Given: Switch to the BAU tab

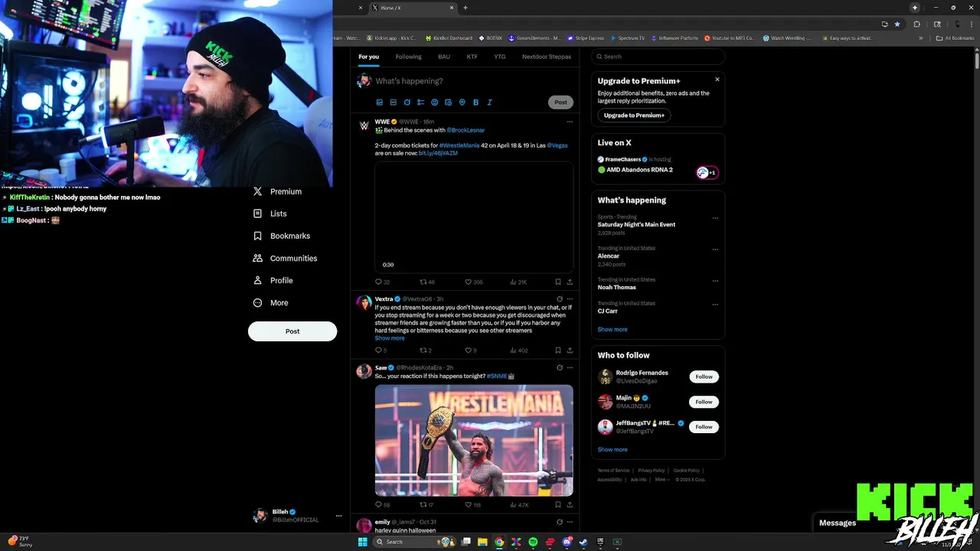Looking at the screenshot, I should coord(444,57).
